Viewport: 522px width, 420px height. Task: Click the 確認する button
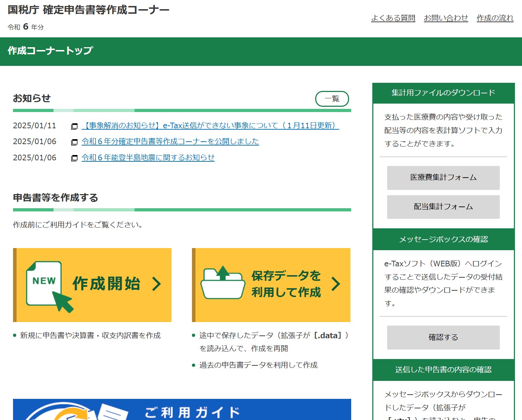(443, 338)
